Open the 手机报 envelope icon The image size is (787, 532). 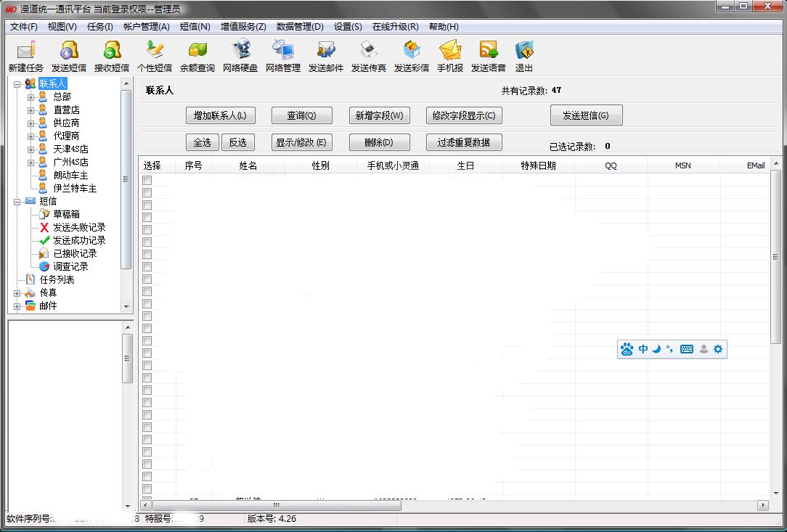450,56
